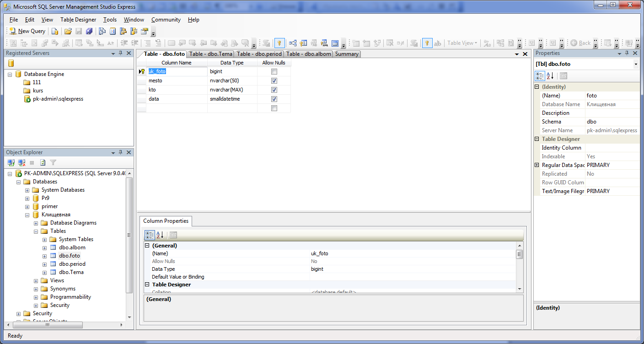The width and height of the screenshot is (644, 344).
Task: Click the mesto column name cell
Action: (177, 81)
